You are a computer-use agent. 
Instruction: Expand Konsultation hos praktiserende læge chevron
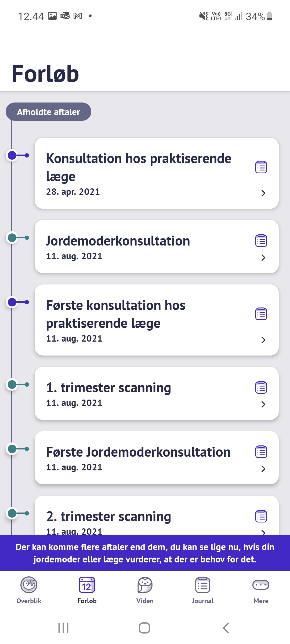click(263, 193)
